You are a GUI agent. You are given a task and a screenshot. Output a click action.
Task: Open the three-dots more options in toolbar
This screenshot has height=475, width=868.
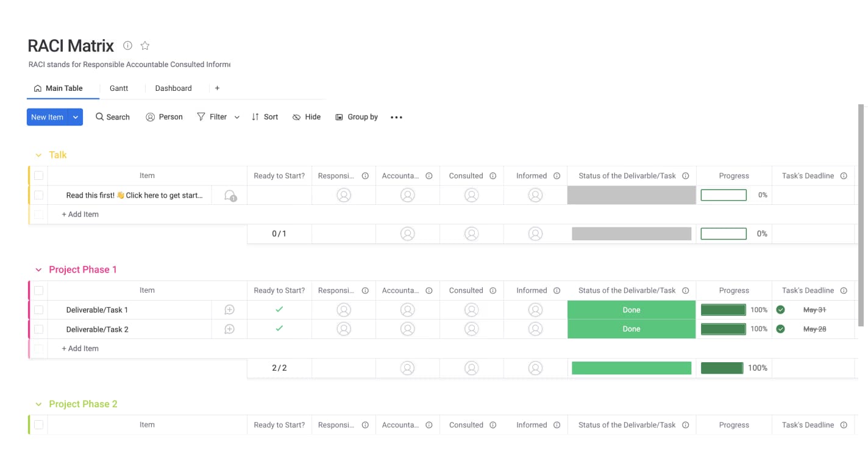tap(396, 117)
